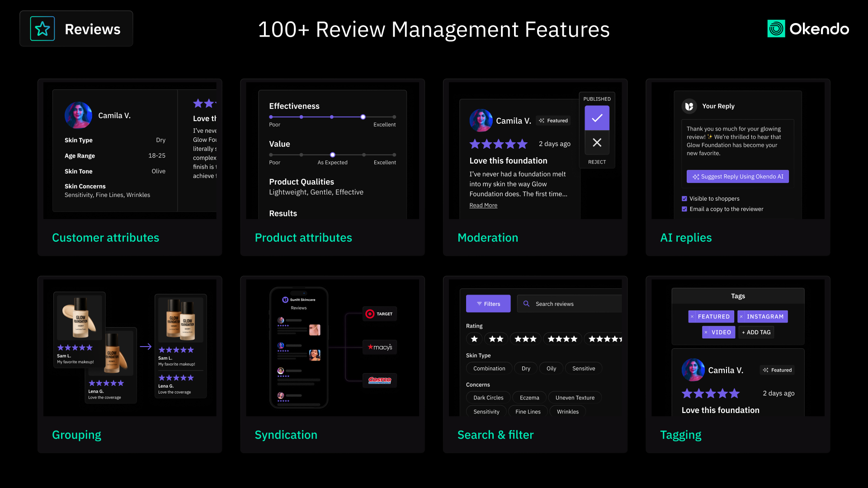The image size is (868, 488).
Task: Click the ADD TAG button
Action: tap(756, 333)
